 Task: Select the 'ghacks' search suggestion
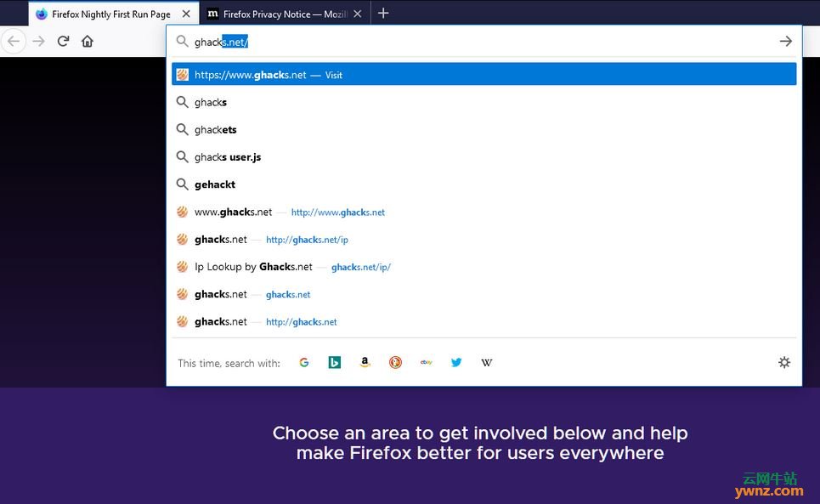(484, 102)
